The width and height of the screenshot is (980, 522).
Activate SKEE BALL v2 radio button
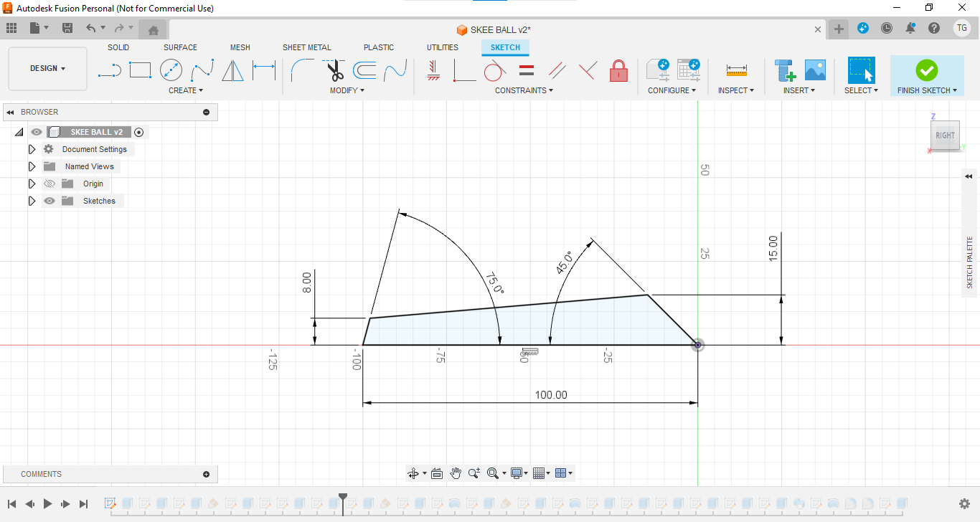138,132
